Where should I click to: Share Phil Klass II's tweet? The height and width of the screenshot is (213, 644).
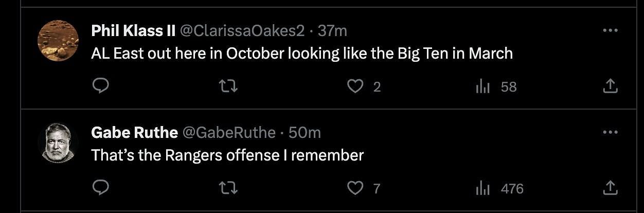pos(610,86)
